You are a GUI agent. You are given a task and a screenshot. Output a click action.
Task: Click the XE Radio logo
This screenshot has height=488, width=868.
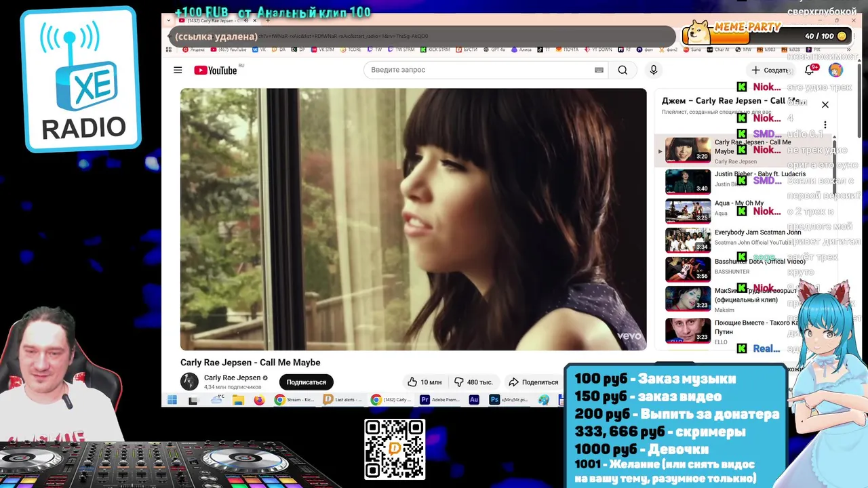coord(80,79)
